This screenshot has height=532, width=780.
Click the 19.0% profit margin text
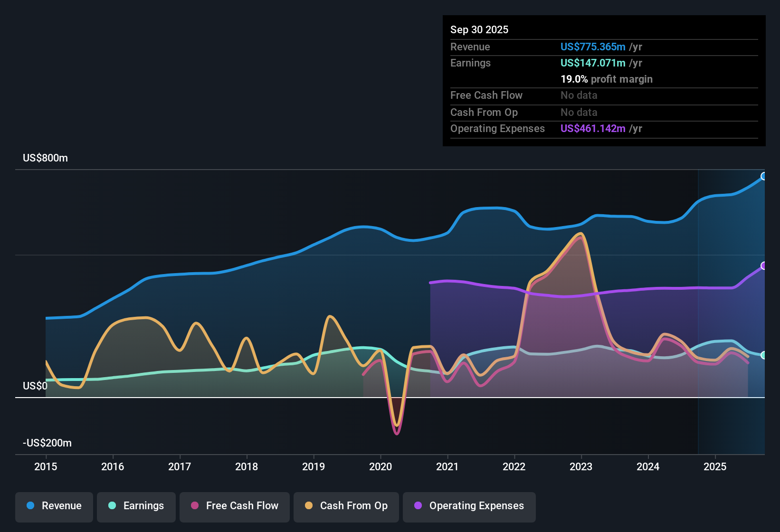[607, 79]
